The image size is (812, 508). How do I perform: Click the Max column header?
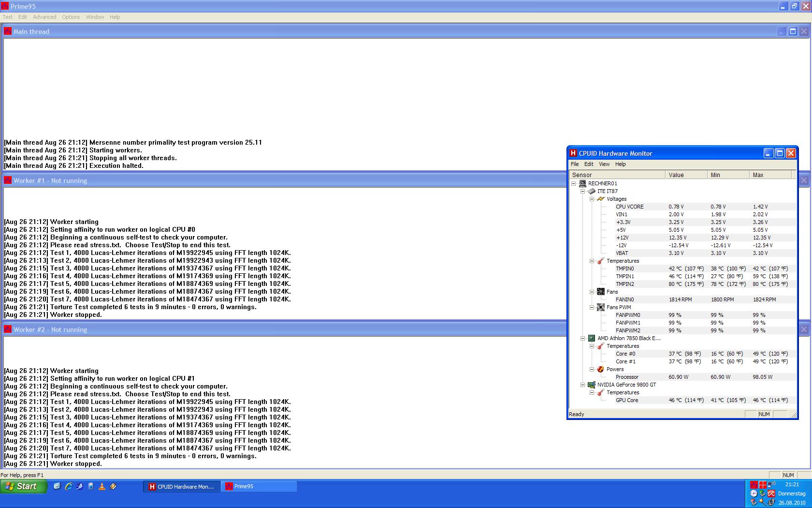770,175
